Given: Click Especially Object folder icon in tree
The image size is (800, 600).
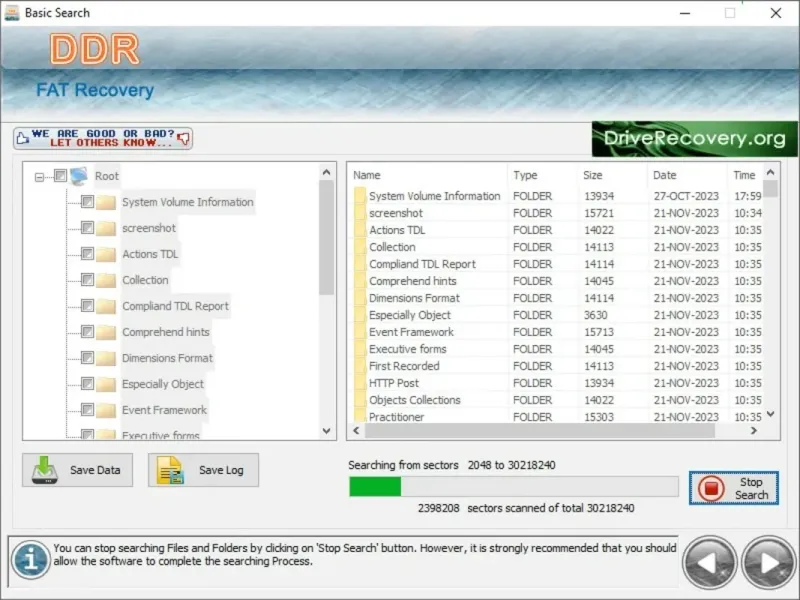Looking at the screenshot, I should (x=106, y=384).
